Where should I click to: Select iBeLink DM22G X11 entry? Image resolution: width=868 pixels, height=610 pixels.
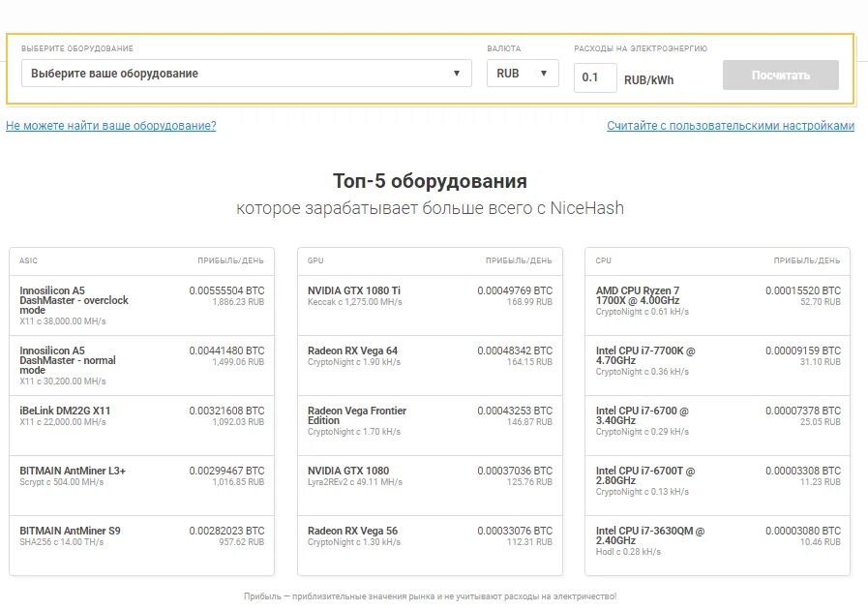[141, 425]
